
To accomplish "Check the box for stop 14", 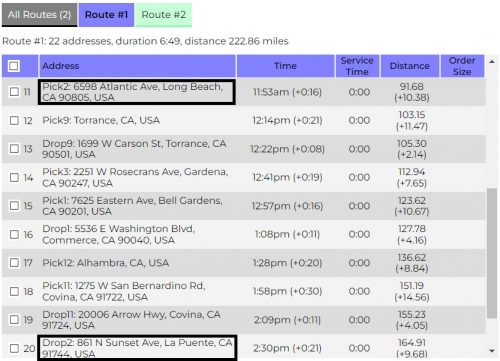I will [x=14, y=177].
